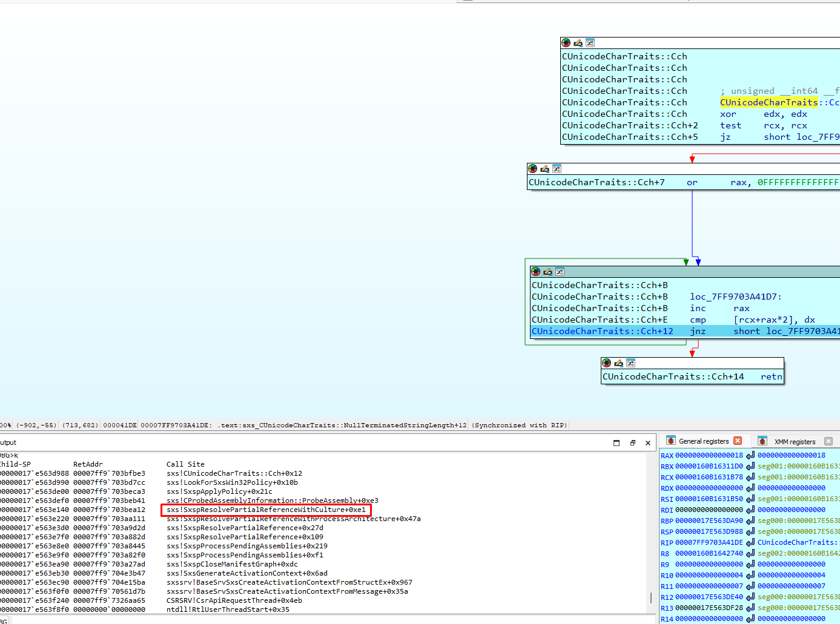840x624 pixels.
Task: Maximize the Output window panel
Action: point(617,443)
